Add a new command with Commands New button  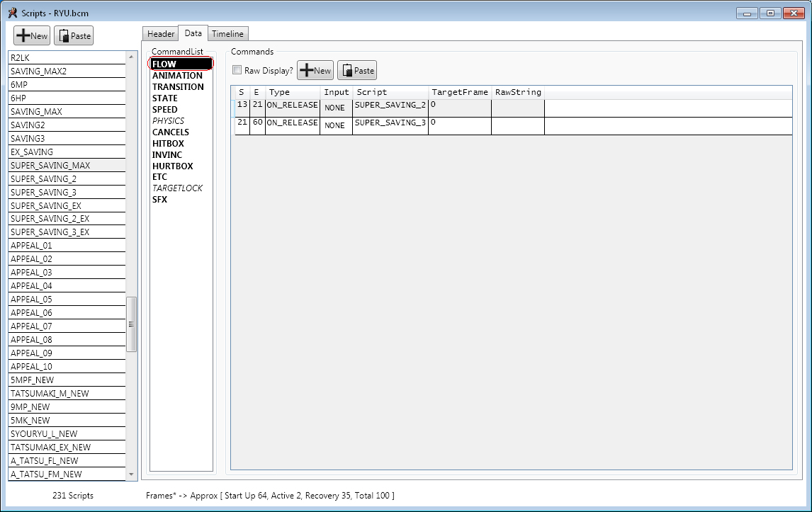[315, 70]
